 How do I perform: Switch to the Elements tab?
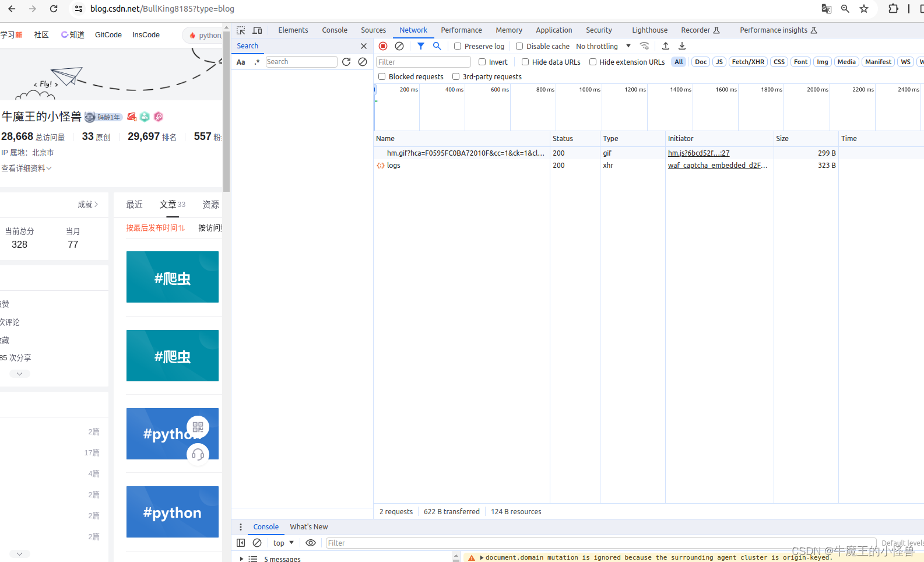pyautogui.click(x=293, y=30)
